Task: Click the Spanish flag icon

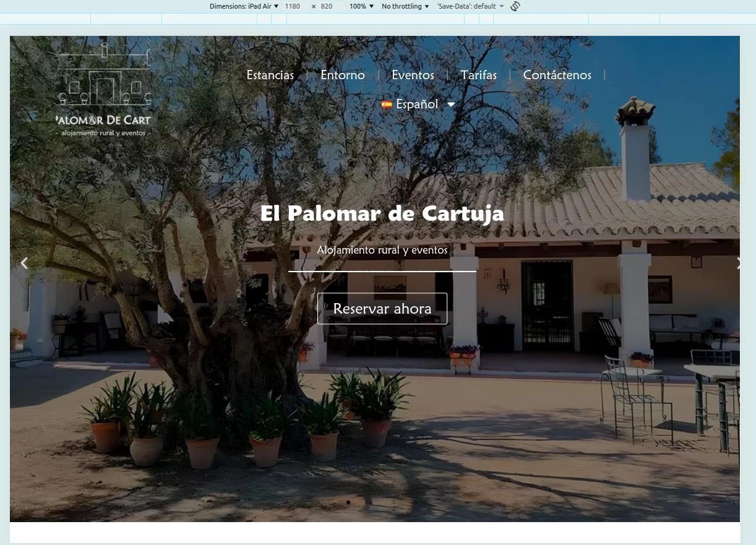Action: pyautogui.click(x=387, y=105)
